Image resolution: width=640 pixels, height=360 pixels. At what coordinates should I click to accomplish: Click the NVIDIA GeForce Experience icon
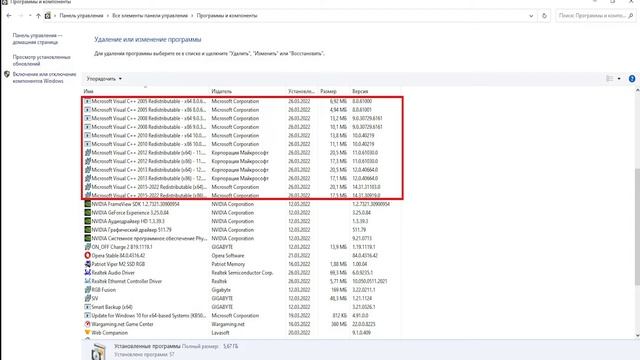coord(87,213)
